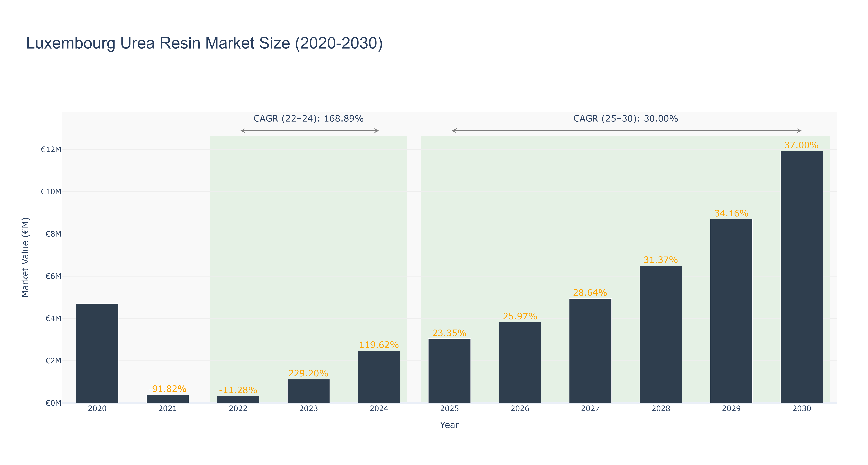Click the '2029' x-axis tick label
Screen dimensions: 868x465
(731, 409)
